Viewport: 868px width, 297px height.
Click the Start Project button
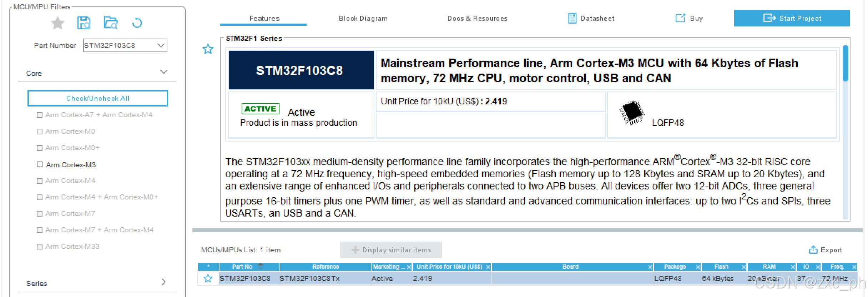[792, 18]
